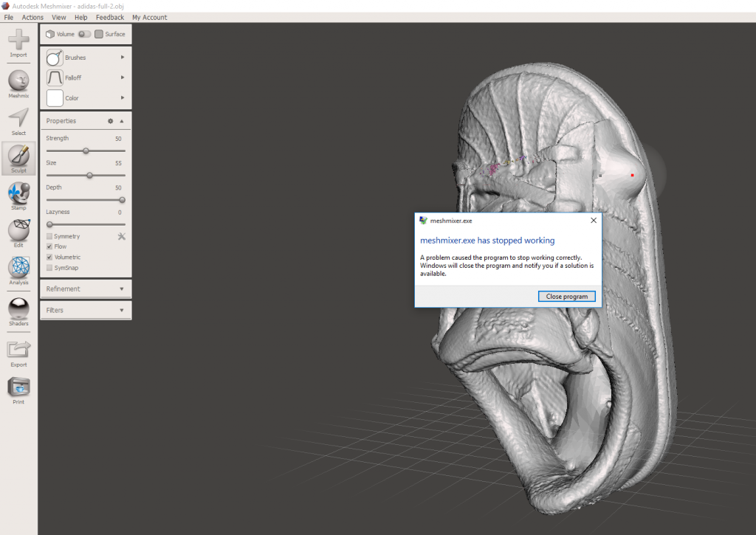756x535 pixels.
Task: Open the Feedback menu
Action: point(110,17)
